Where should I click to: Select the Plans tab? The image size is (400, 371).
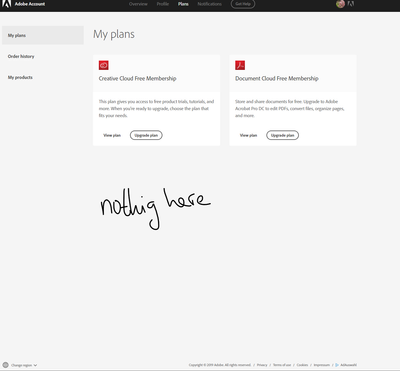pyautogui.click(x=183, y=4)
